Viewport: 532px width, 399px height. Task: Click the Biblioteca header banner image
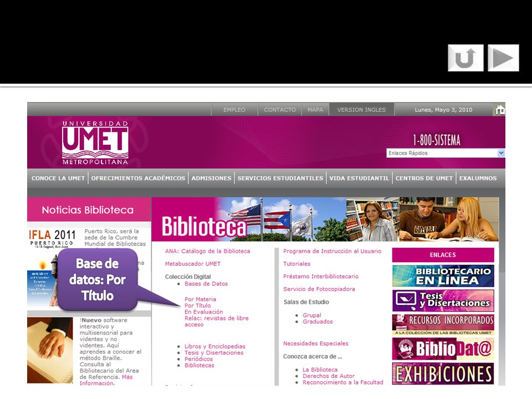click(325, 219)
